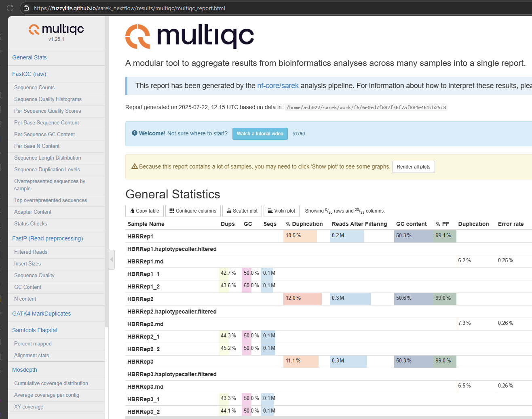Go to General Stats section
This screenshot has height=419, width=532.
30,57
